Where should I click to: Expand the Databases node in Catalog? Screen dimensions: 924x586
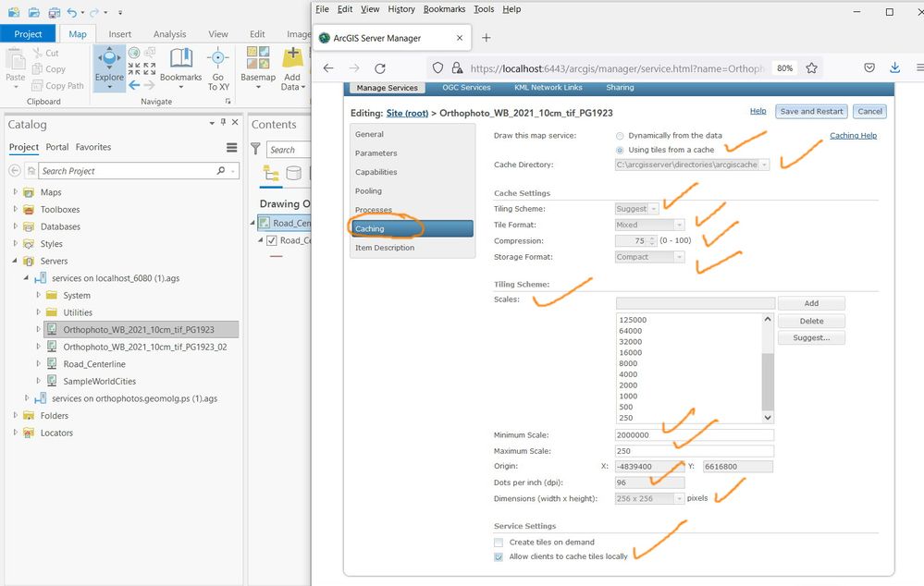[x=16, y=226]
